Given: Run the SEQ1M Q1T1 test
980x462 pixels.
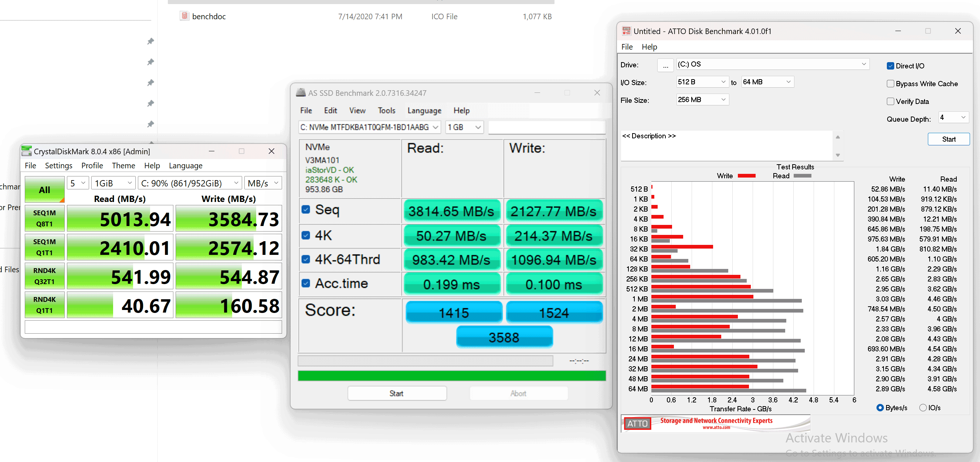Looking at the screenshot, I should tap(44, 247).
